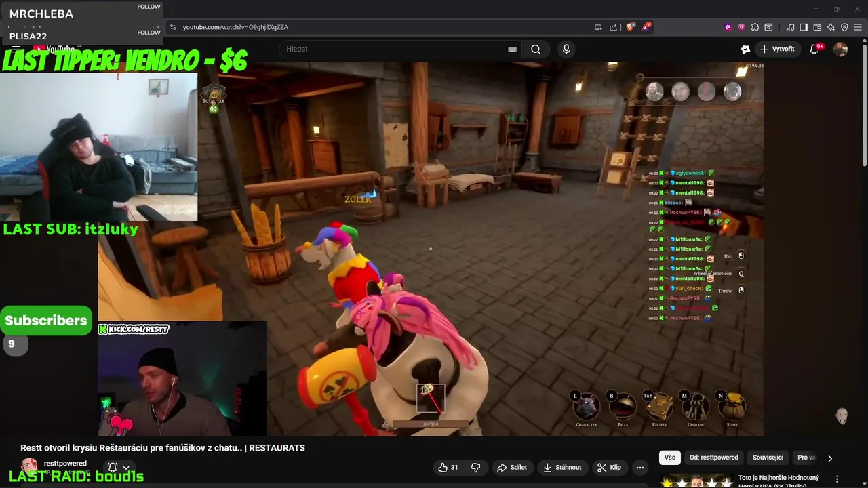Open the Brave Wallet icon
Screen dimensions: 868x488
tap(817, 27)
